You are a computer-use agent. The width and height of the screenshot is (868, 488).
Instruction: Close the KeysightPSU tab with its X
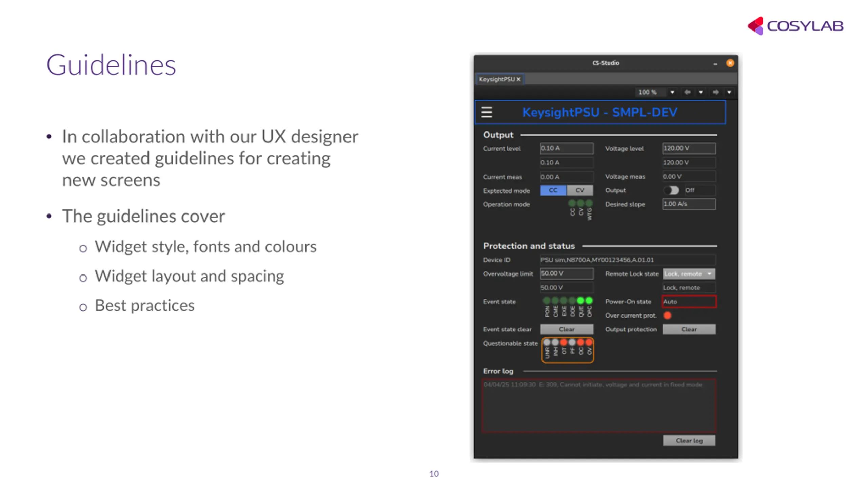[x=518, y=79]
